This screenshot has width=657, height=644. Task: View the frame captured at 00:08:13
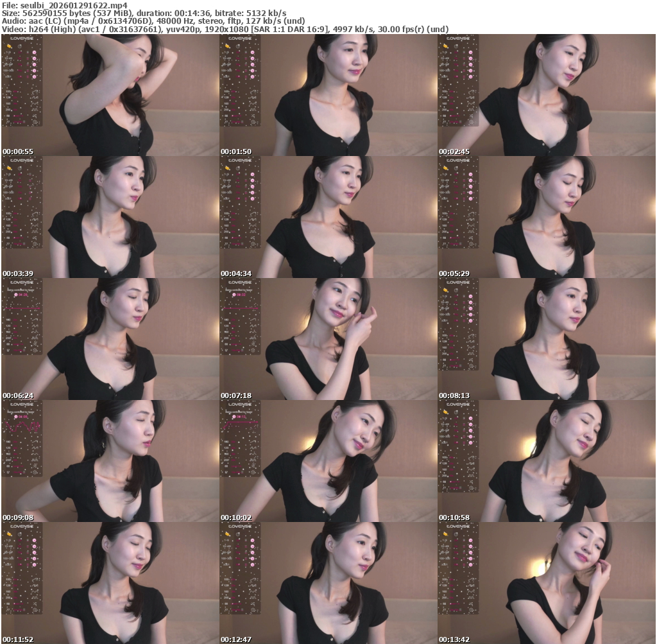[x=547, y=339]
